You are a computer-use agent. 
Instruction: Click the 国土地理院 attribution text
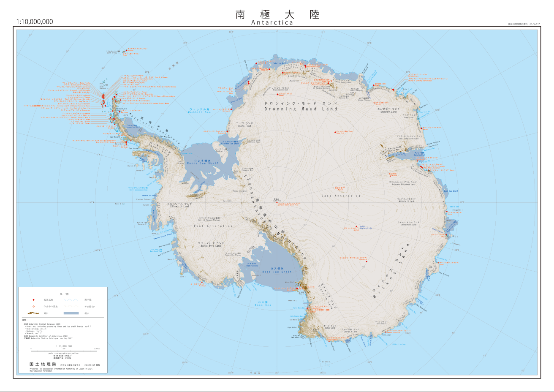(43, 364)
